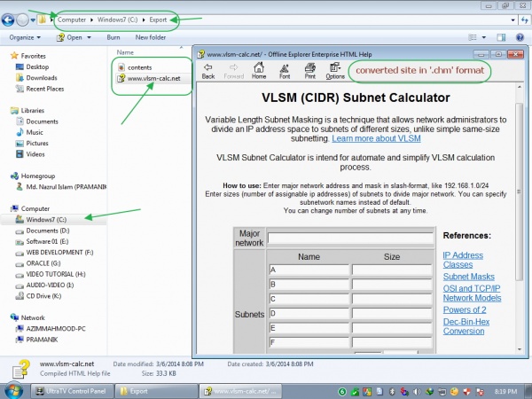Select WEB DEVELOPMENT (F:) drive
This screenshot has height=399, width=532.
click(59, 253)
